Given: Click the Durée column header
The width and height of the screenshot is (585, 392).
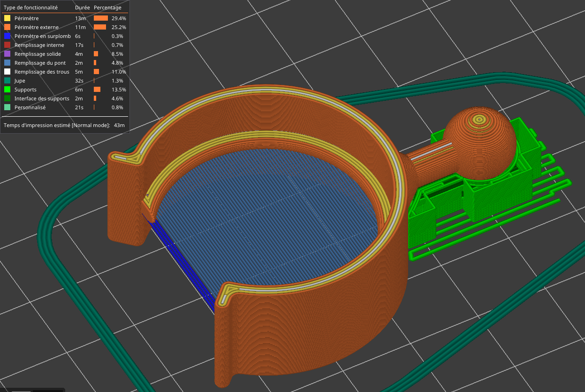Looking at the screenshot, I should pos(82,8).
